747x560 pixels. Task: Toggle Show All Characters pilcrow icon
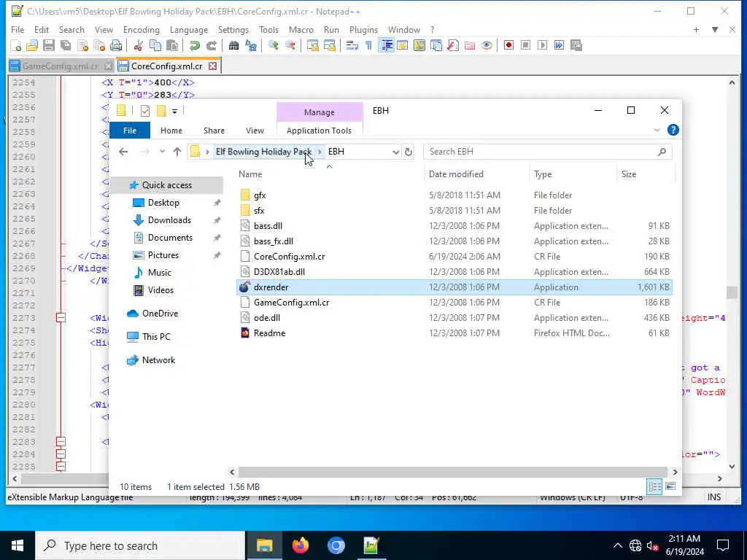point(368,46)
